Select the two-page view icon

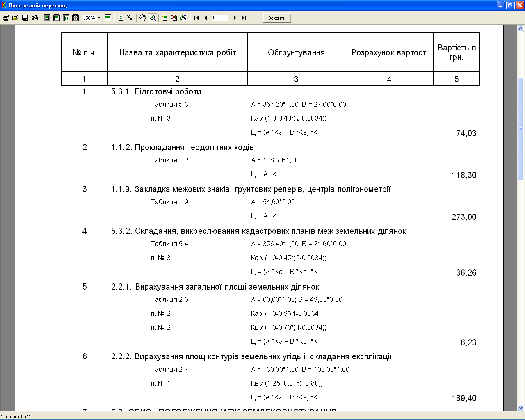tap(66, 18)
